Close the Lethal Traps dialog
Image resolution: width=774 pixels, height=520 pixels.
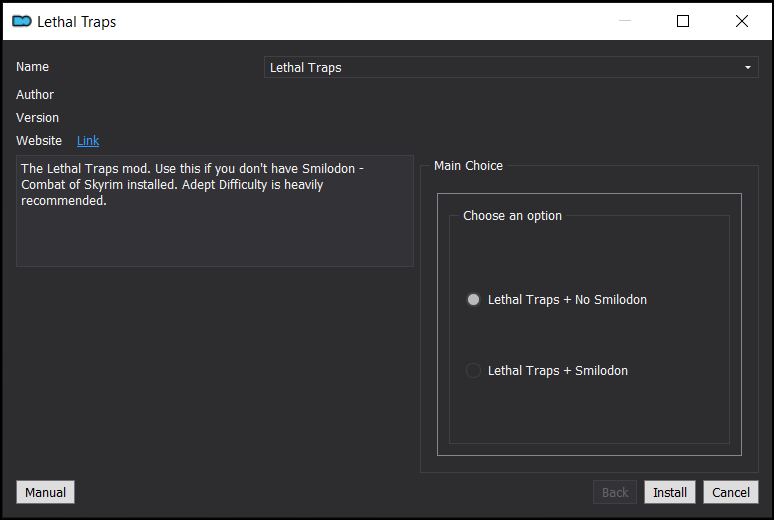tap(741, 21)
